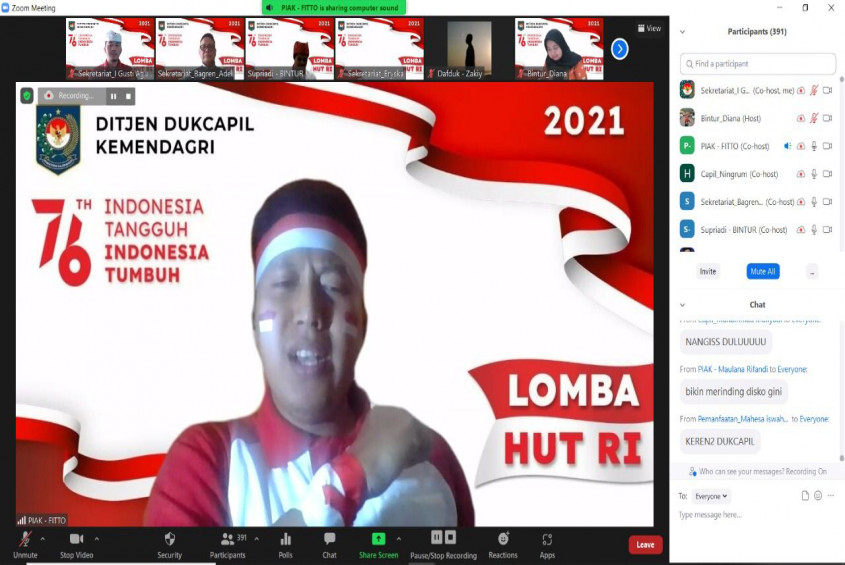Image resolution: width=845 pixels, height=565 pixels.
Task: Collapse the Chat panel chevron
Action: tap(682, 305)
